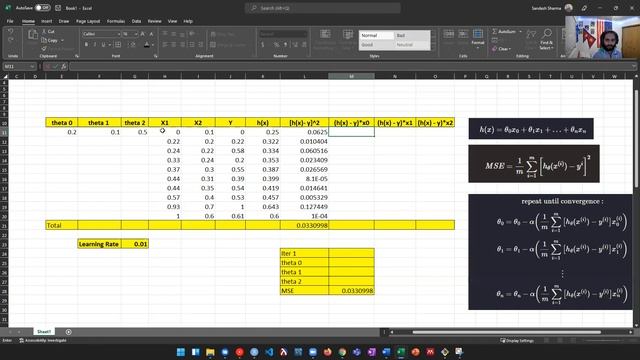This screenshot has height=360, width=640.
Task: Click Decrease Font Size icon
Action: pos(151,34)
